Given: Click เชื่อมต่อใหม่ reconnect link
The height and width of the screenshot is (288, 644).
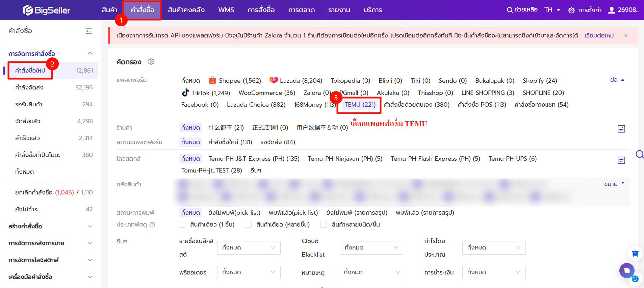Looking at the screenshot, I should click(x=599, y=35).
